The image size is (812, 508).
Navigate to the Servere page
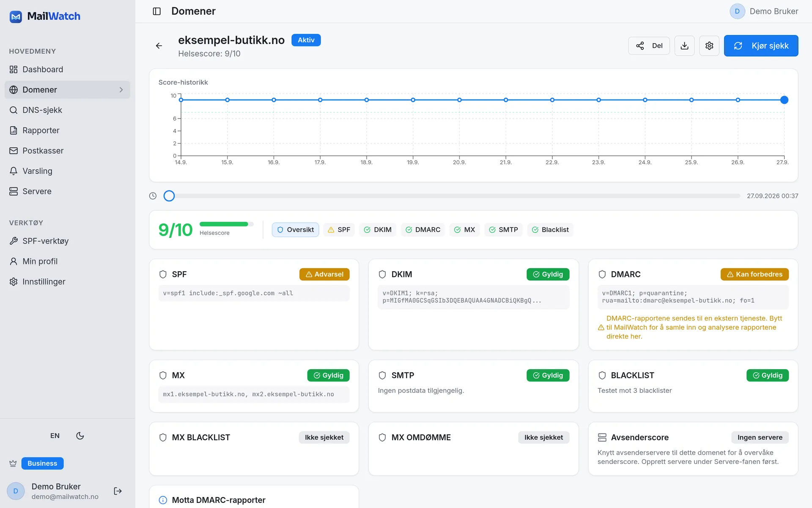coord(68,191)
